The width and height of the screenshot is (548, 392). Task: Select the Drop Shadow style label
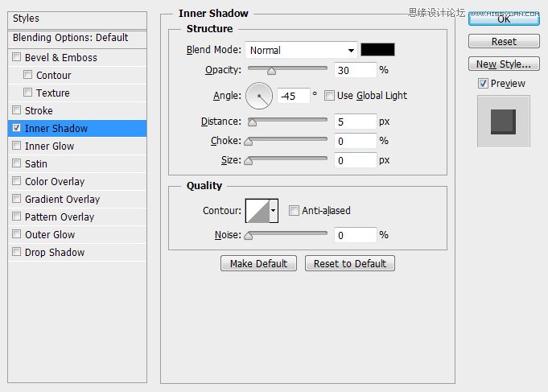[x=55, y=253]
